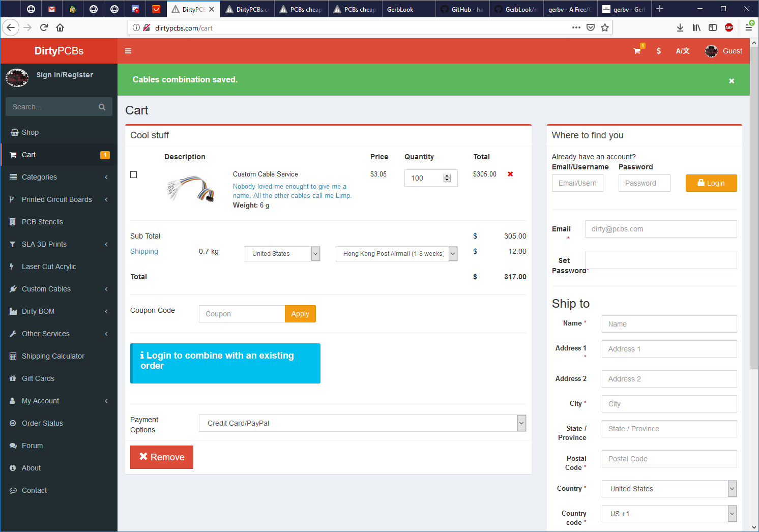Image resolution: width=759 pixels, height=532 pixels.
Task: Open the shipping country United States dropdown
Action: [282, 253]
